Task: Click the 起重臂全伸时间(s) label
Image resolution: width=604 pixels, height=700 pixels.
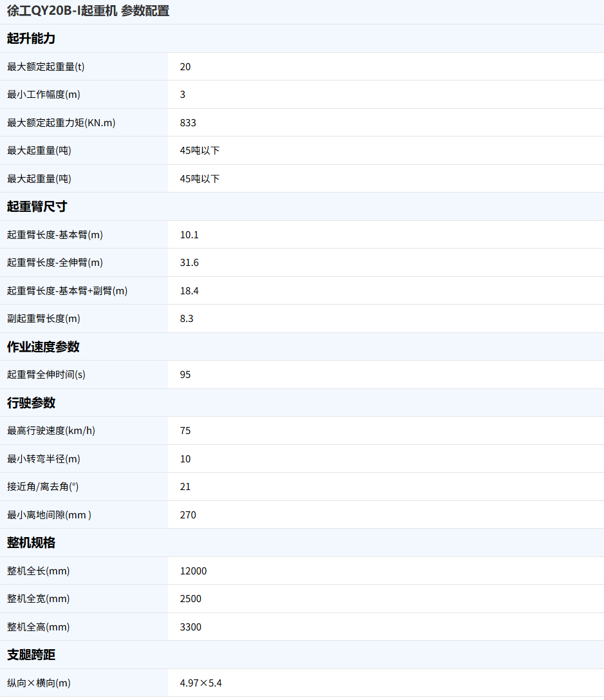Action: click(46, 375)
